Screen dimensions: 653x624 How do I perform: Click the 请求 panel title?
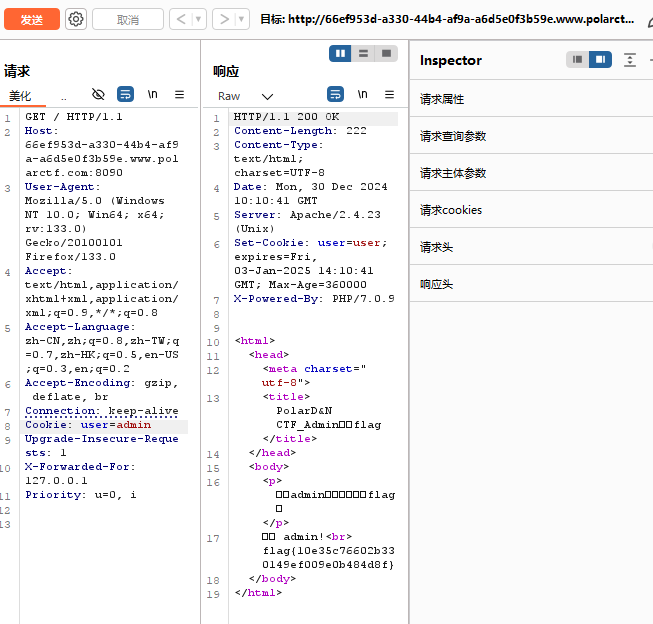17,71
